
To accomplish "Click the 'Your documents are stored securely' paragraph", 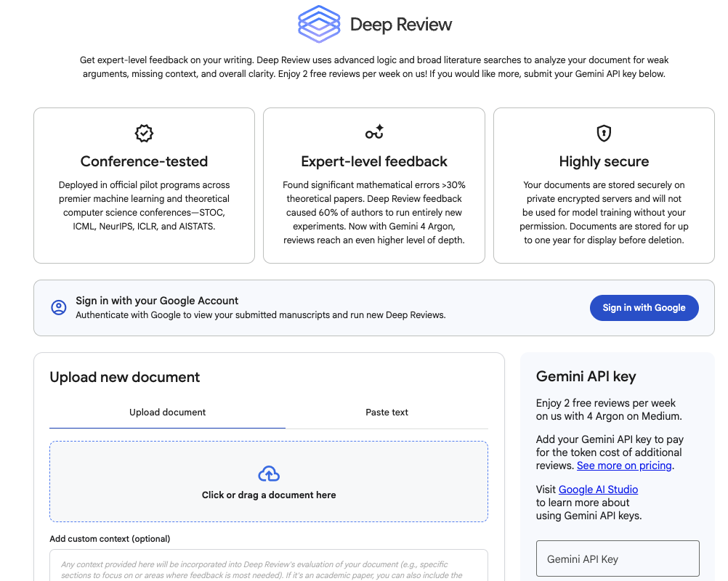I will click(x=604, y=213).
